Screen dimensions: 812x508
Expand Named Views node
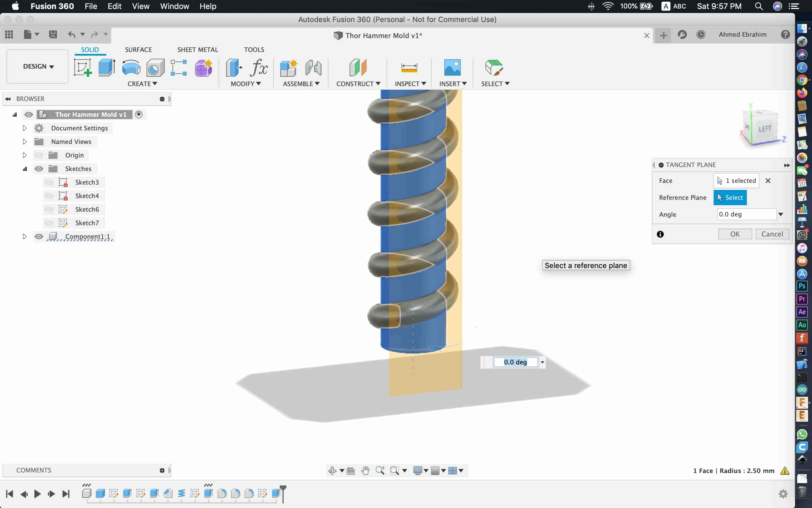point(25,141)
